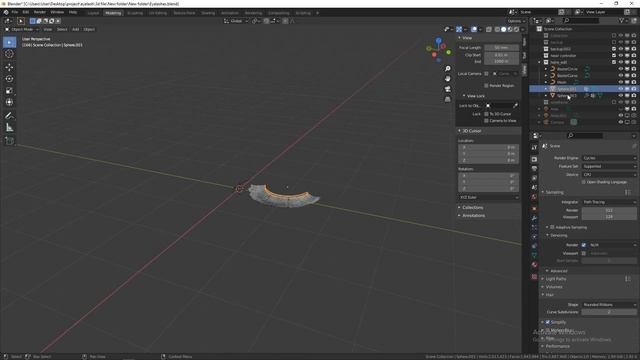The width and height of the screenshot is (640, 360).
Task: Click the Blender logo menu icon
Action: 6,12
